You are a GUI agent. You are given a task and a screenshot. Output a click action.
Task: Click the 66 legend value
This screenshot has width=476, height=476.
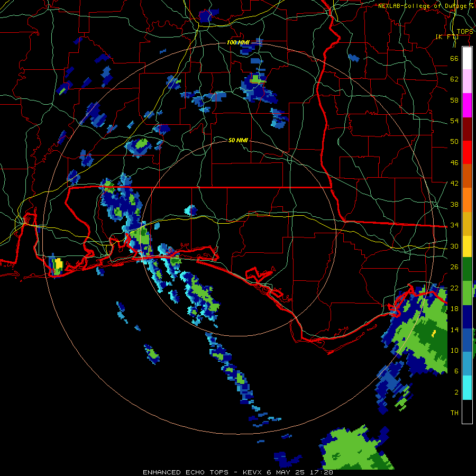[x=454, y=58]
